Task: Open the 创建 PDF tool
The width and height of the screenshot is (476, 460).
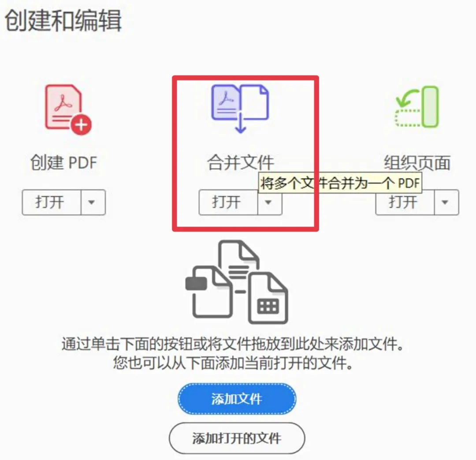Action: 51,202
